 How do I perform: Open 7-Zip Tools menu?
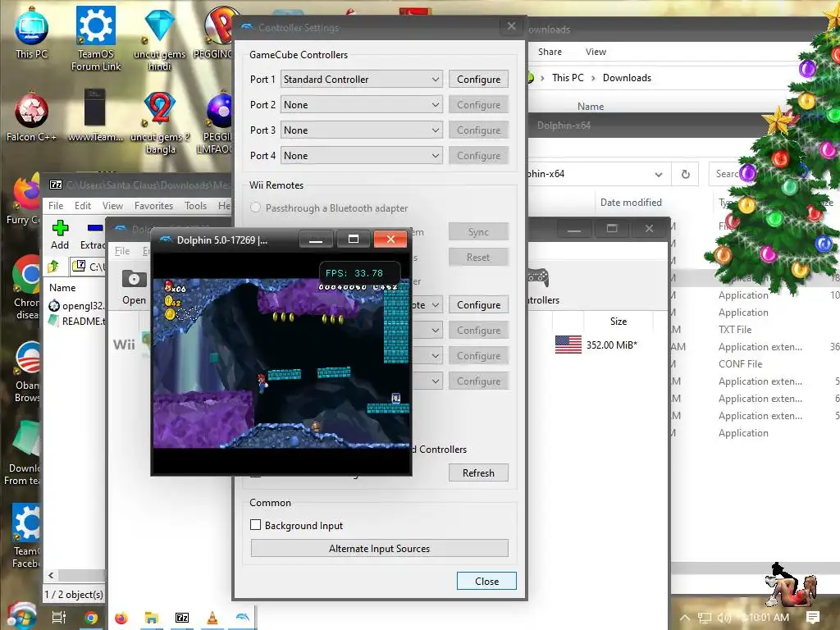(195, 206)
